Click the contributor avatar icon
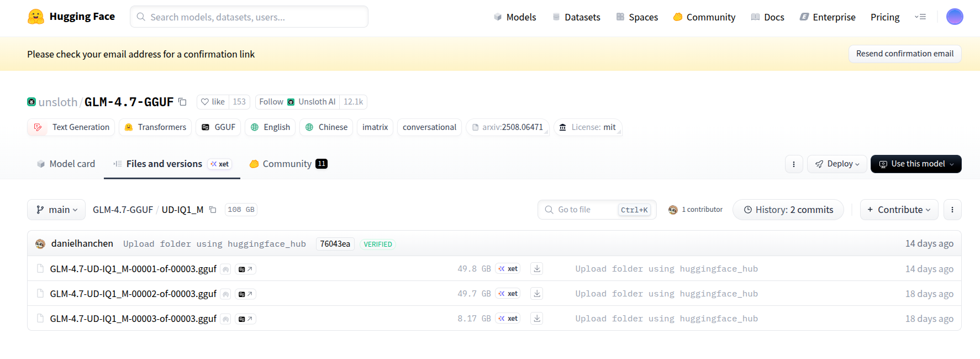 coord(673,210)
